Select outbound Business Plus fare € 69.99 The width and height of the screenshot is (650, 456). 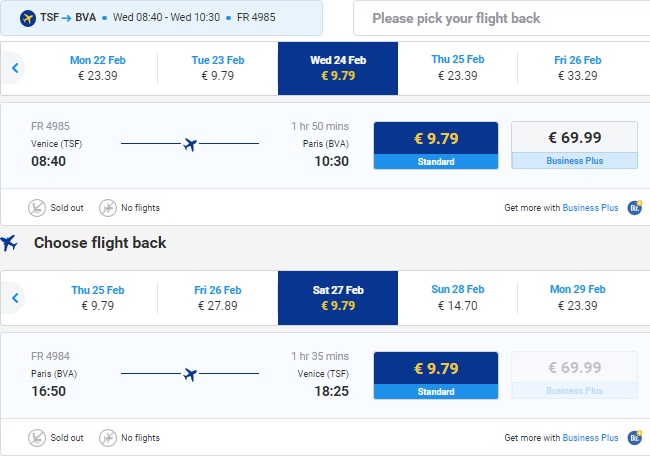click(x=574, y=145)
